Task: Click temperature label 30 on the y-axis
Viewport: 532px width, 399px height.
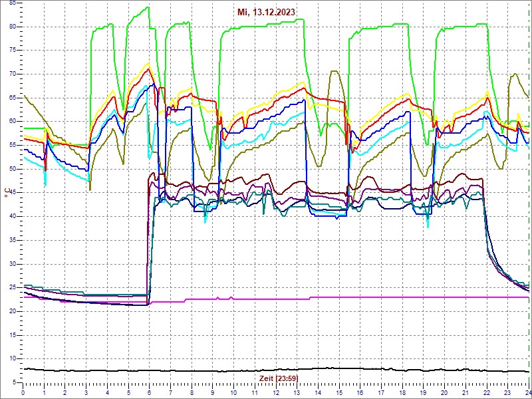Action: 12,264
